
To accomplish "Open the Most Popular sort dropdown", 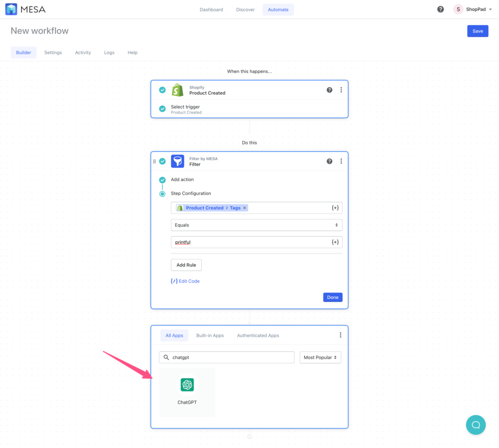I will coord(320,357).
